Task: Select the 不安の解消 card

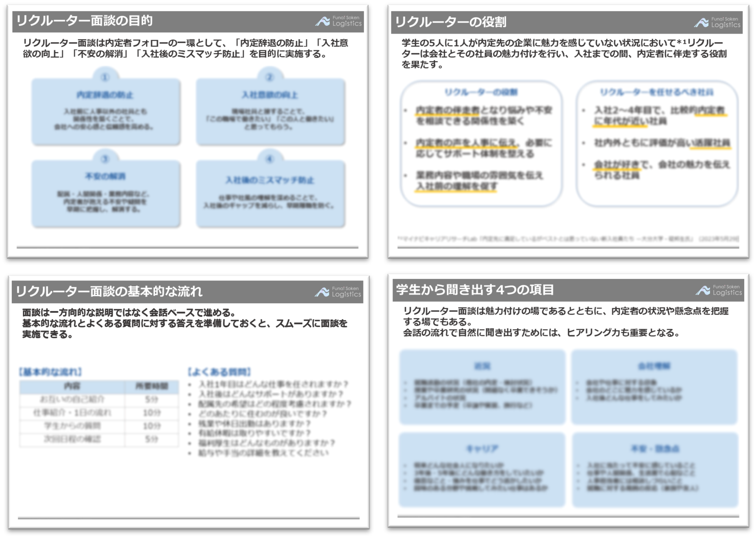Action: point(106,194)
